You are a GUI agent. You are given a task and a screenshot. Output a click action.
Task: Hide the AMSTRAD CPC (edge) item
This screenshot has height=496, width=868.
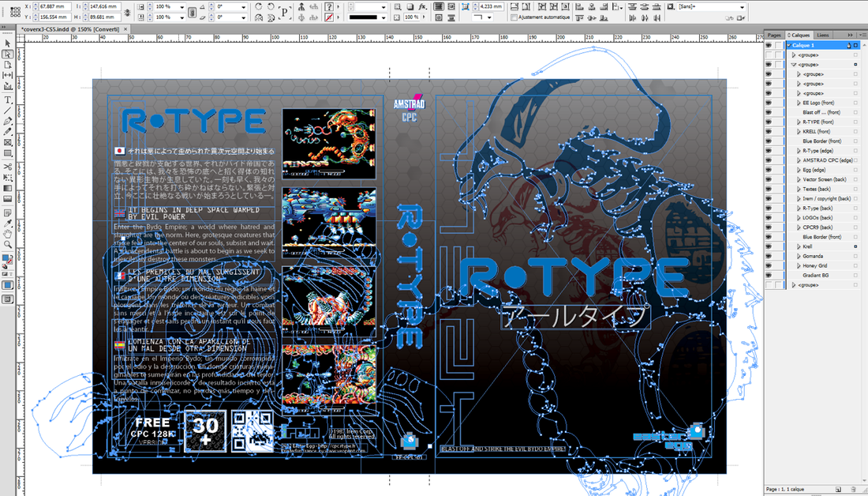[x=769, y=160]
